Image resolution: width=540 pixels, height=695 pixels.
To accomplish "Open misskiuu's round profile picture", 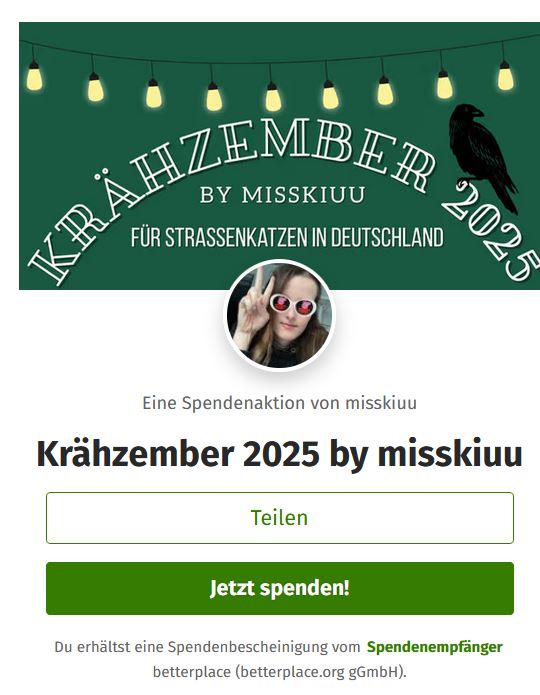I will pos(279,316).
